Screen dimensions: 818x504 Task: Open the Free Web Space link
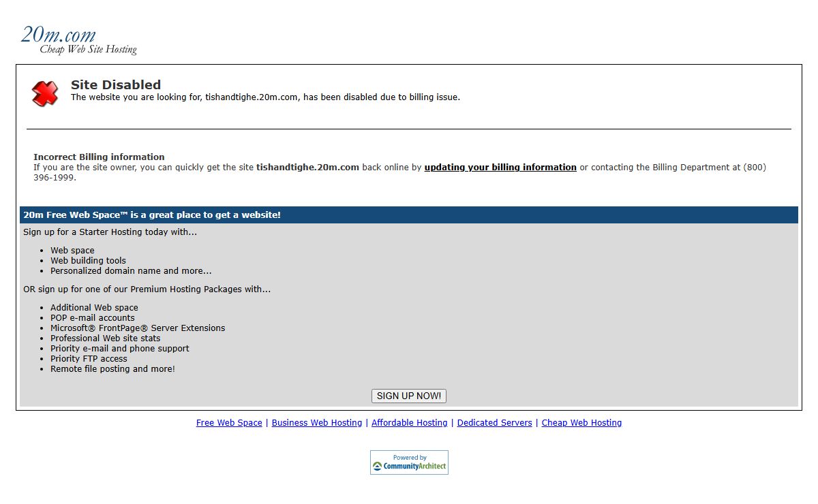[229, 423]
